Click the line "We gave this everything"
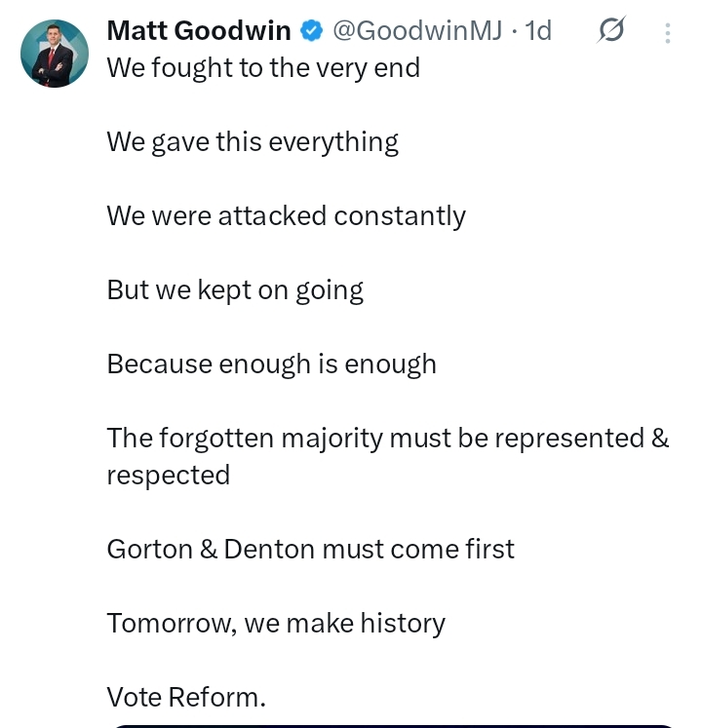The height and width of the screenshot is (728, 702). pyautogui.click(x=253, y=142)
